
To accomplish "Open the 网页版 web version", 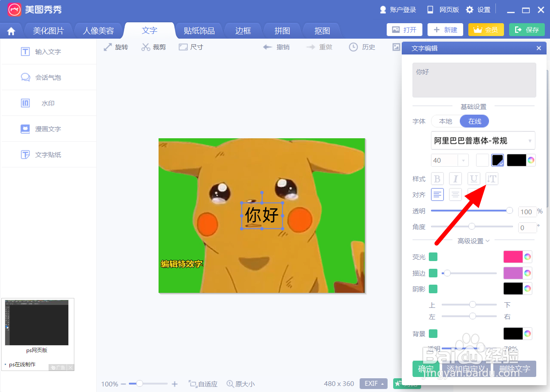I will tap(443, 10).
